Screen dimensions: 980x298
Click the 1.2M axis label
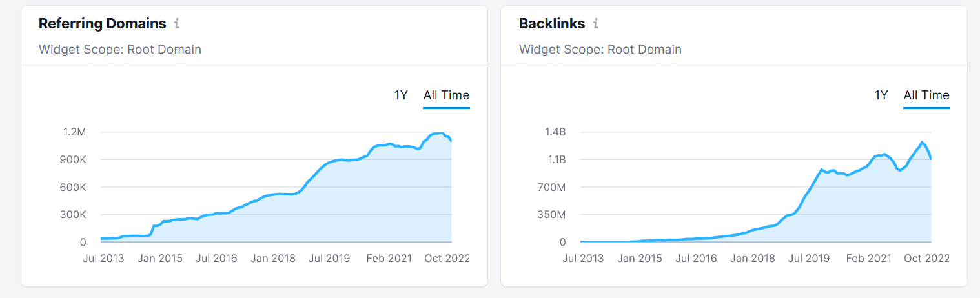[x=74, y=132]
